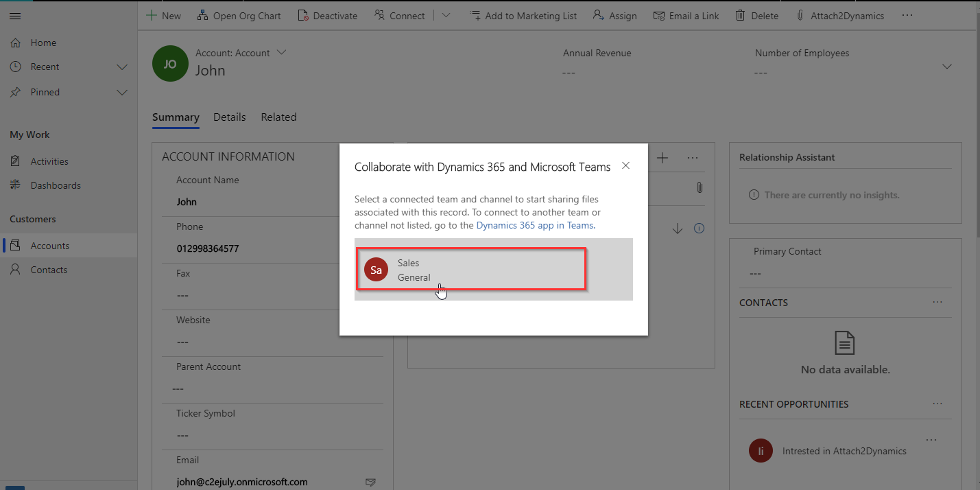This screenshot has width=980, height=490.
Task: Click the Attach2Dynamics command
Action: tap(840, 16)
